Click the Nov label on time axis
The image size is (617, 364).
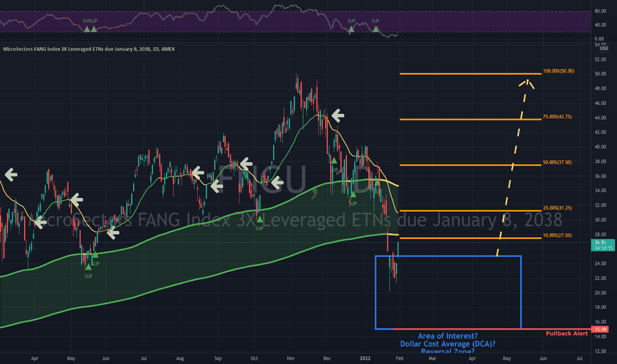click(291, 359)
